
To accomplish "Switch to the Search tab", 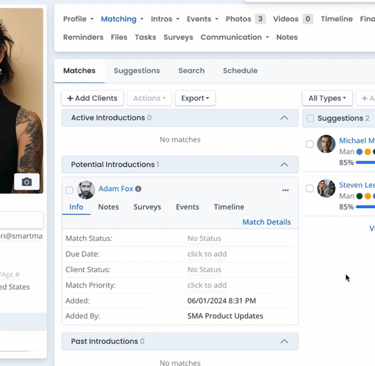I will pos(191,71).
